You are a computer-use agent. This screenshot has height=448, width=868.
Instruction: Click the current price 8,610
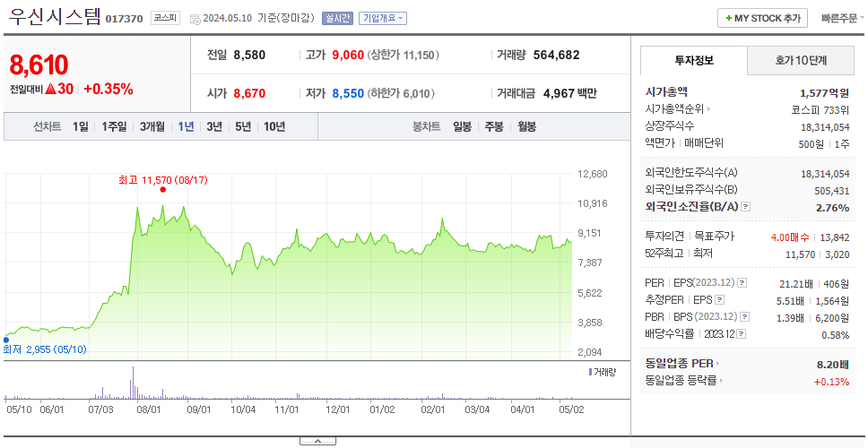click(39, 65)
